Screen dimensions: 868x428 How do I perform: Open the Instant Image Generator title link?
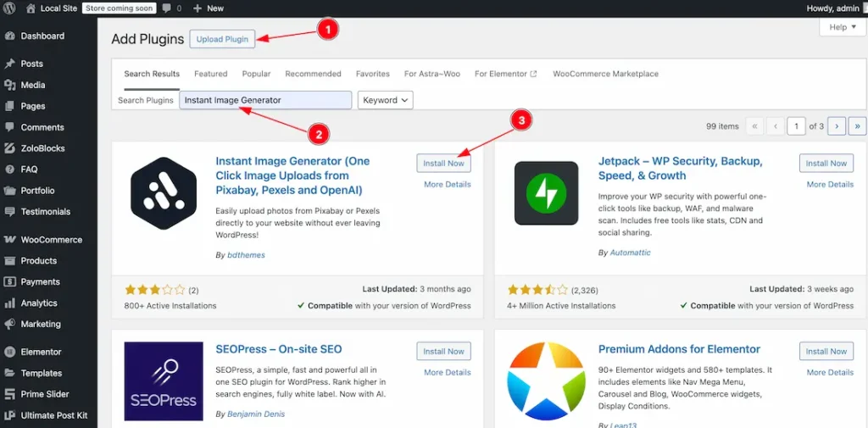click(292, 176)
